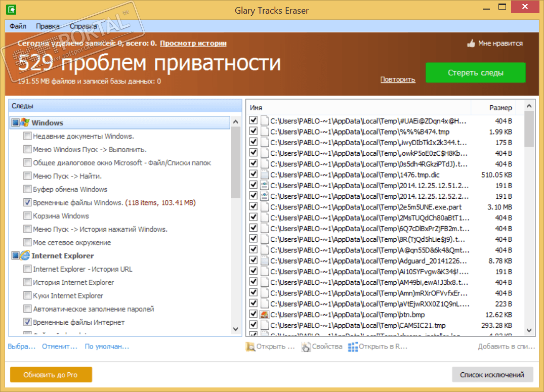Click the blank file icon of %%%B474.tmp
This screenshot has width=544, height=392.
264,132
